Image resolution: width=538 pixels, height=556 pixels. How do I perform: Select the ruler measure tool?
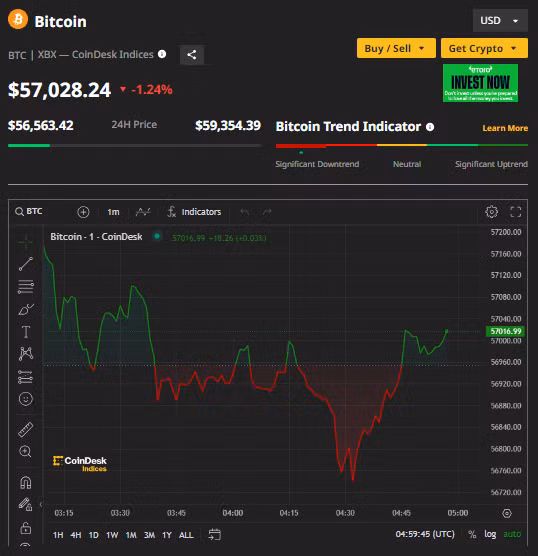(26, 429)
